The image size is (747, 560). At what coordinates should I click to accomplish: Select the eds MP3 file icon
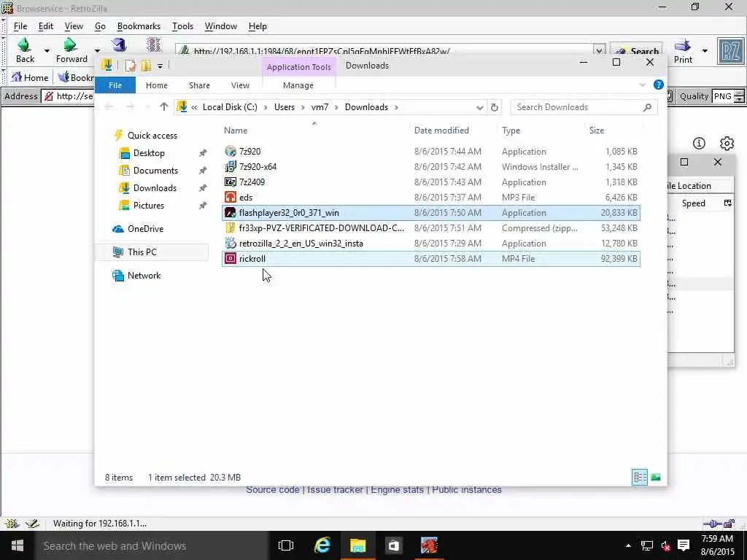[231, 197]
